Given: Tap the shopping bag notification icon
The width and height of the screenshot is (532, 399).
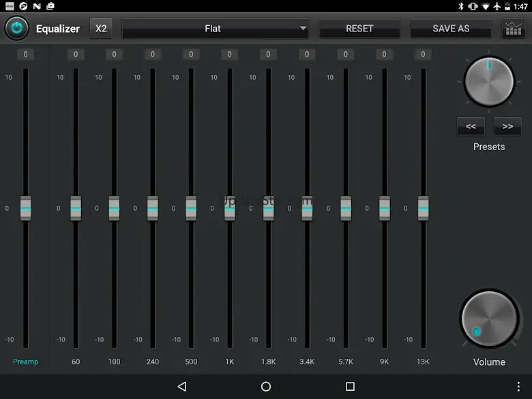Looking at the screenshot, I should pyautogui.click(x=50, y=6).
